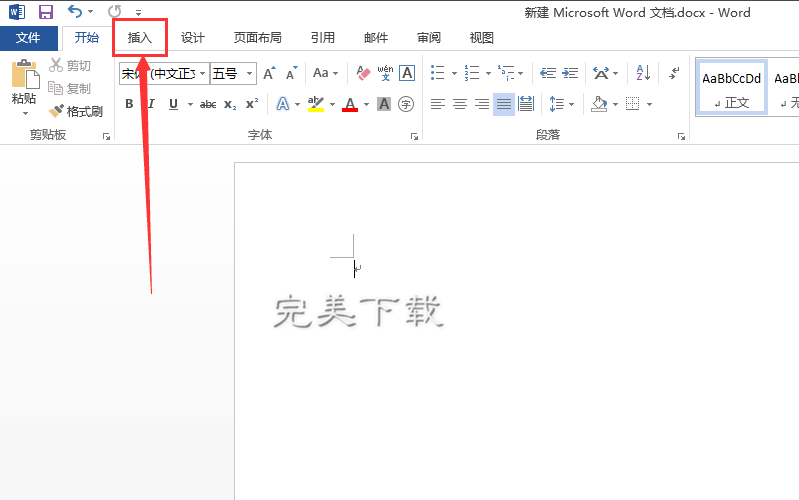Screen dimensions: 799x500
Task: Click the 剪切 (Cut) button
Action: 70,65
